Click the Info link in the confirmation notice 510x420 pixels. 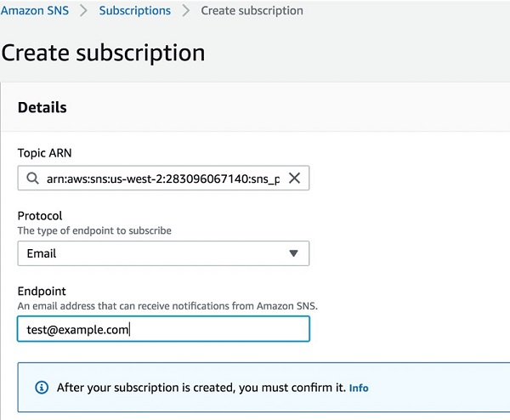(359, 388)
